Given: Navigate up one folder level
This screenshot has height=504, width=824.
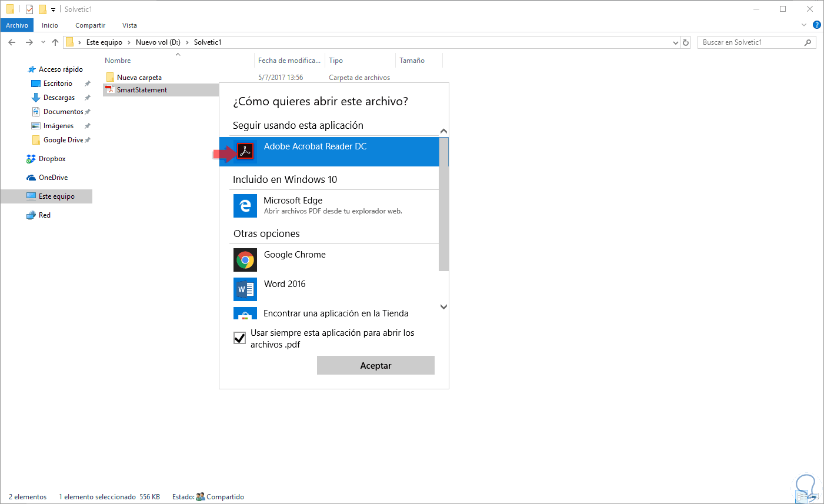Looking at the screenshot, I should pos(55,42).
